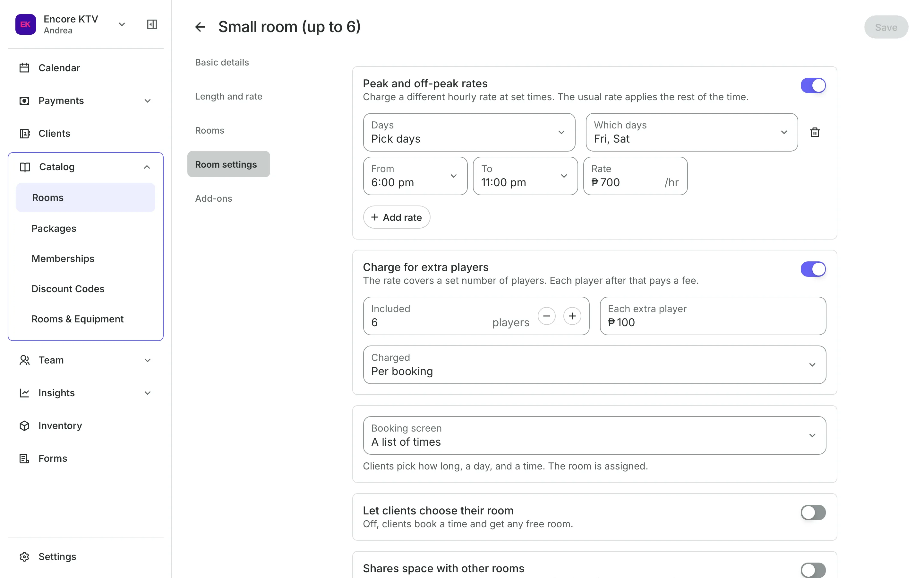Edit the peak Rate ₱700 field

point(635,176)
